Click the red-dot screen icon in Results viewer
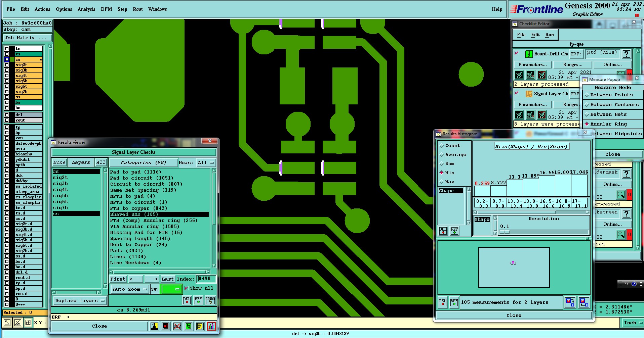 point(166,326)
